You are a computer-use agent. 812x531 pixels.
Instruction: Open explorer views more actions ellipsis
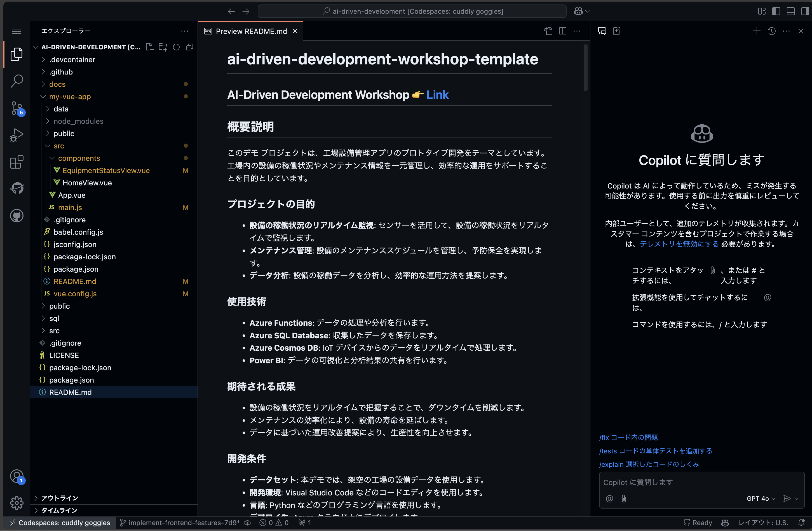pyautogui.click(x=185, y=31)
